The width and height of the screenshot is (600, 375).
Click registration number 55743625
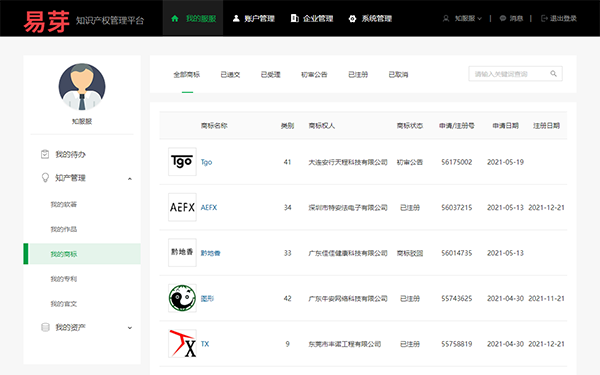tap(457, 298)
